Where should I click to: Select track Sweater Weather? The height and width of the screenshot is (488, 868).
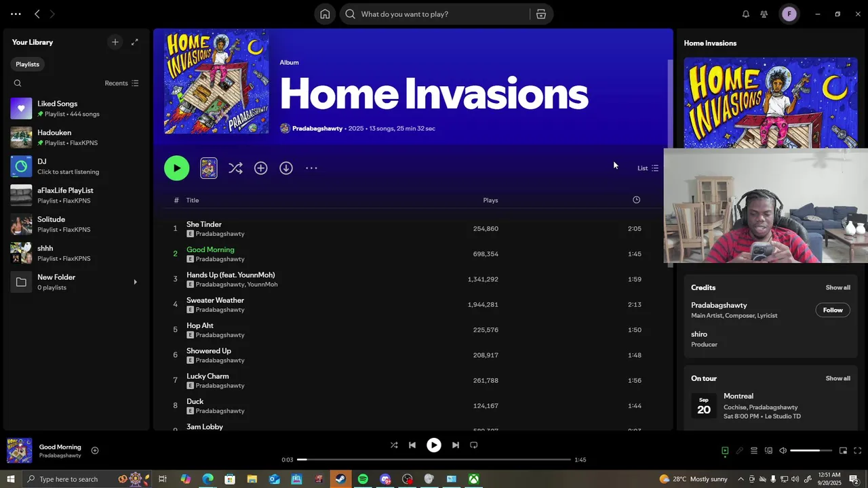[215, 300]
